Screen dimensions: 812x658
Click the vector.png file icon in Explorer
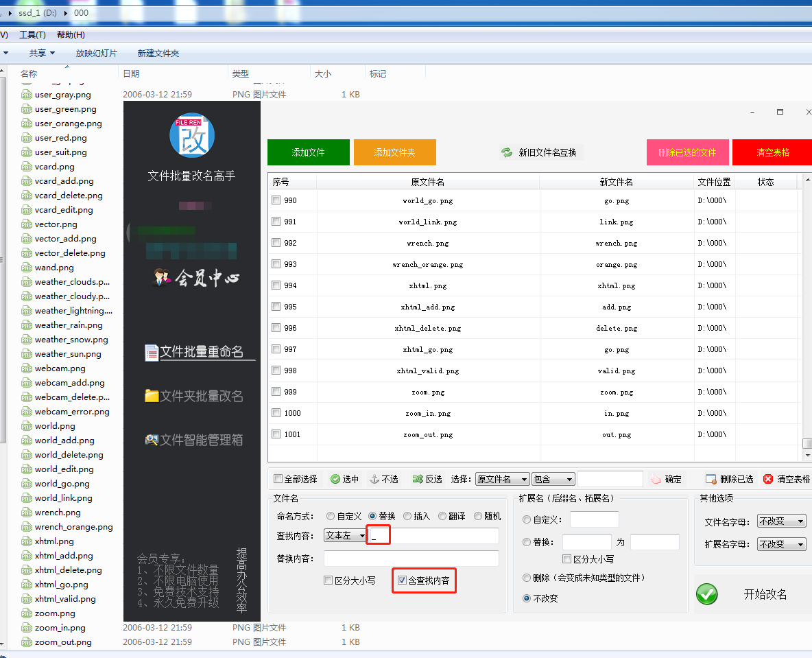tap(27, 224)
